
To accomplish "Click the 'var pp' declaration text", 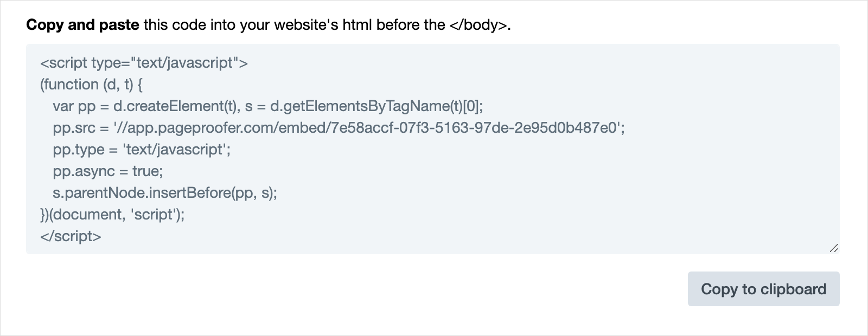I will click(x=74, y=106).
